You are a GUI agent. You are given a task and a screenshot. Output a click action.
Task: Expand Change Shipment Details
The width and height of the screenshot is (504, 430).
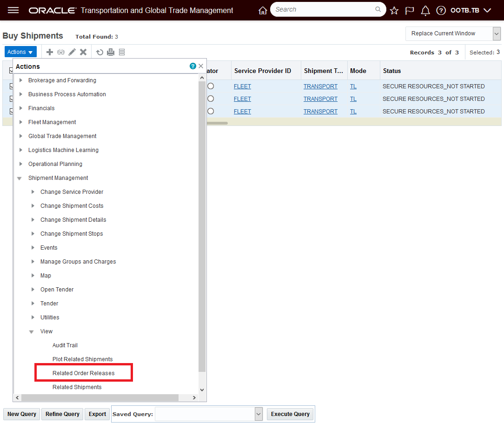pos(33,220)
